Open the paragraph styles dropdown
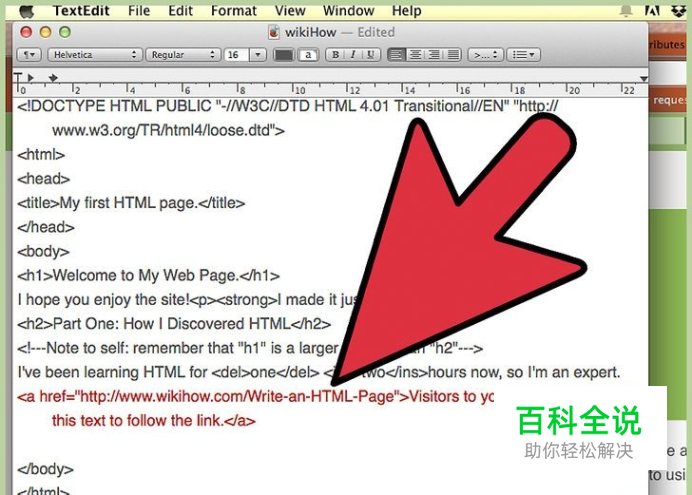The height and width of the screenshot is (495, 692). click(x=29, y=55)
